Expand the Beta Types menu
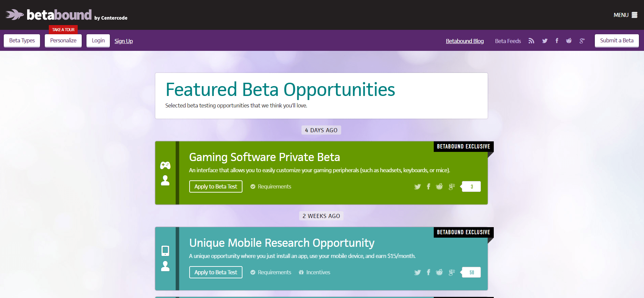Viewport: 644px width, 298px height. (x=22, y=41)
